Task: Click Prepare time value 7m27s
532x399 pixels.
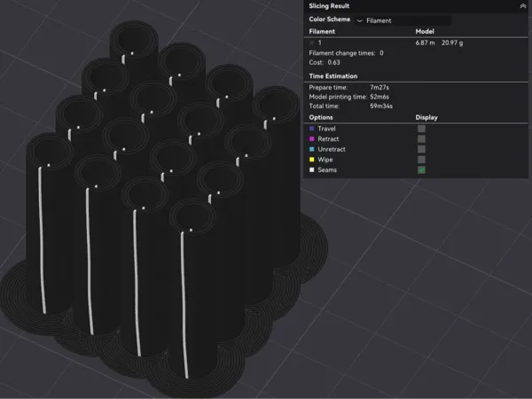Action: point(379,88)
